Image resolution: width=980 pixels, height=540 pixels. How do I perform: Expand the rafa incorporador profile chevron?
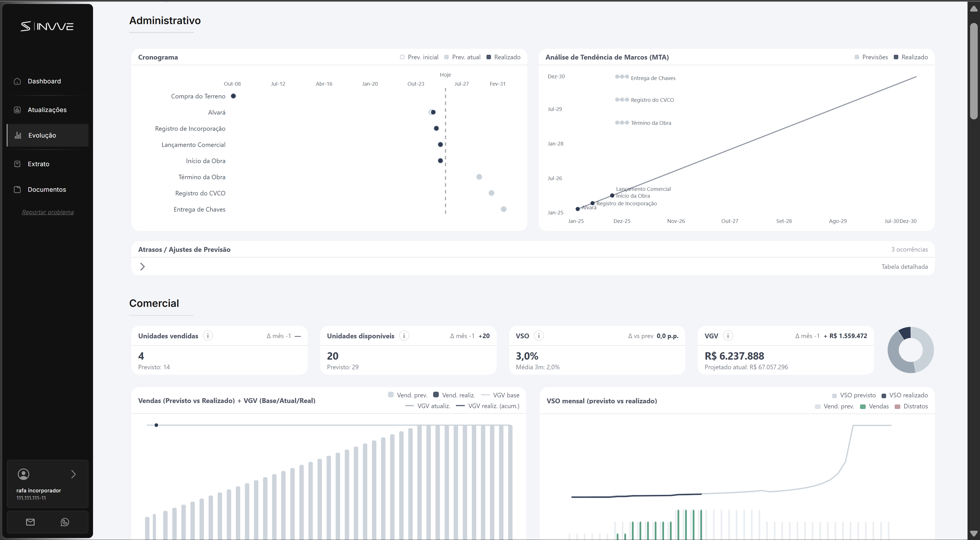pos(73,474)
